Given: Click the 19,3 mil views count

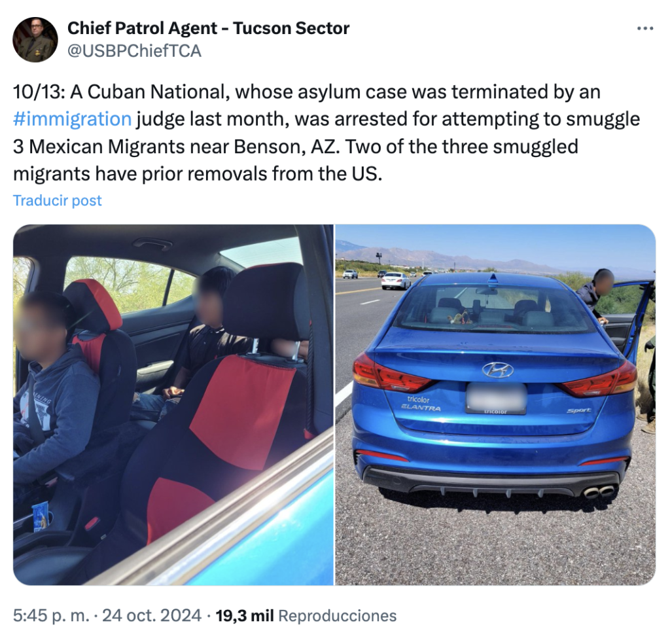Looking at the screenshot, I should click(x=245, y=616).
